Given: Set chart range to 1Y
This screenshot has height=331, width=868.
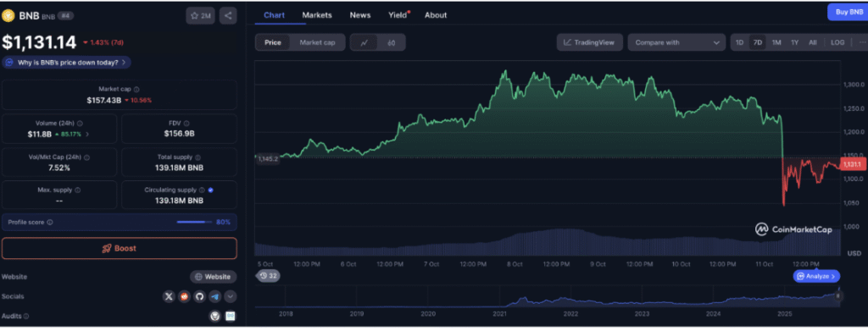Looking at the screenshot, I should click(x=794, y=42).
